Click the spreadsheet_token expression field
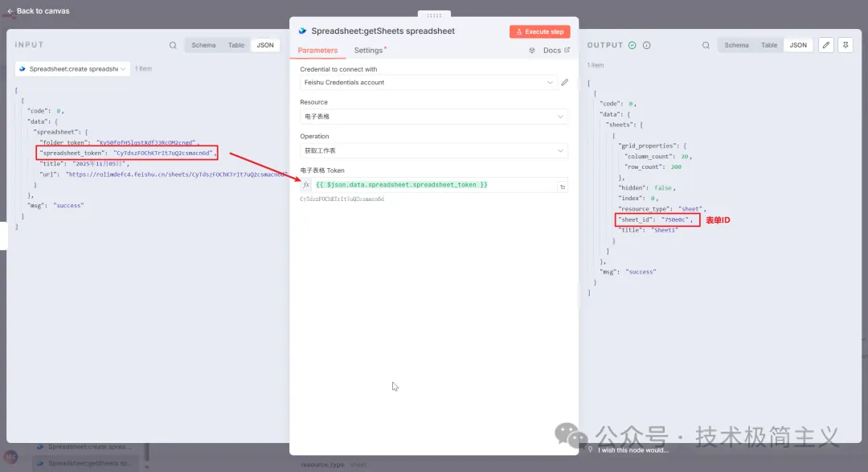 tap(434, 185)
